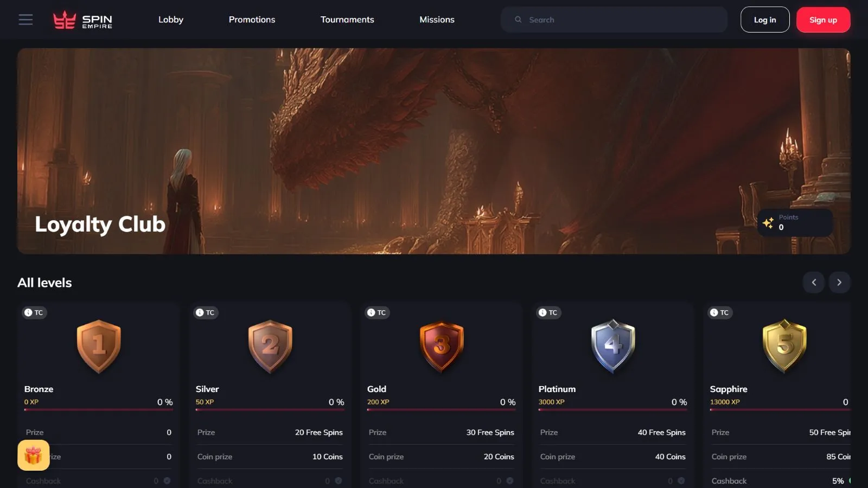
Task: Navigate to Missions
Action: point(437,20)
